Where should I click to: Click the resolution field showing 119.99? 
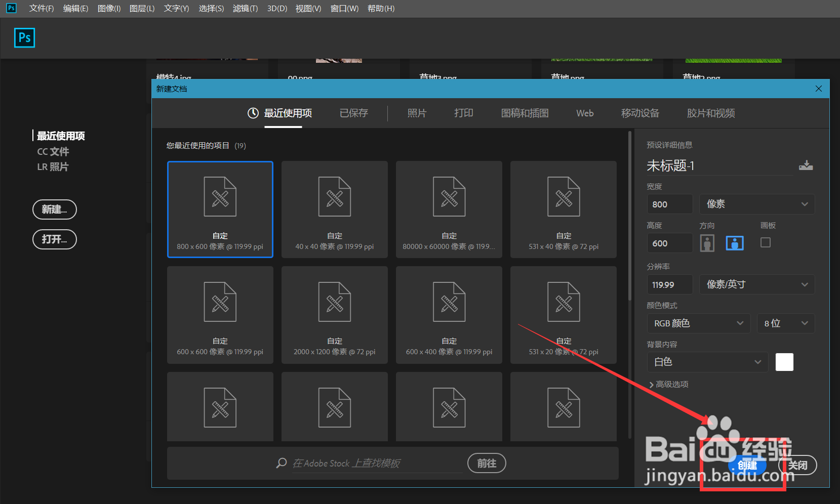click(x=670, y=284)
